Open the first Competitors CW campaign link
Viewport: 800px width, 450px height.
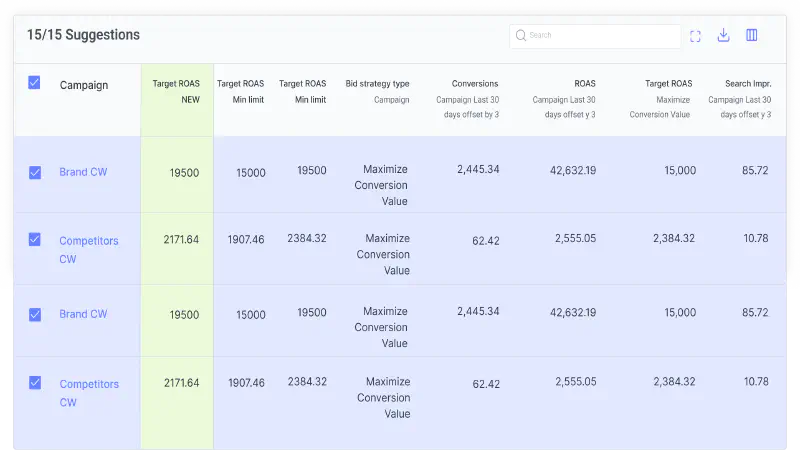click(x=89, y=249)
